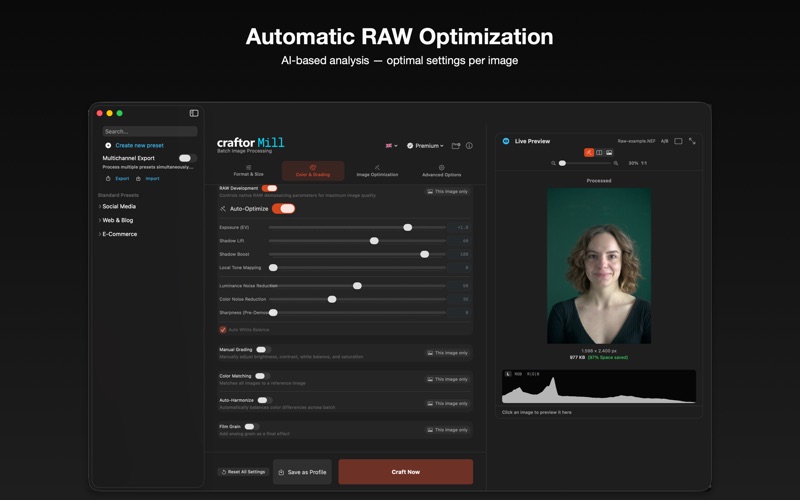
Task: Uncheck Auto White Balance checkbox
Action: [223, 330]
